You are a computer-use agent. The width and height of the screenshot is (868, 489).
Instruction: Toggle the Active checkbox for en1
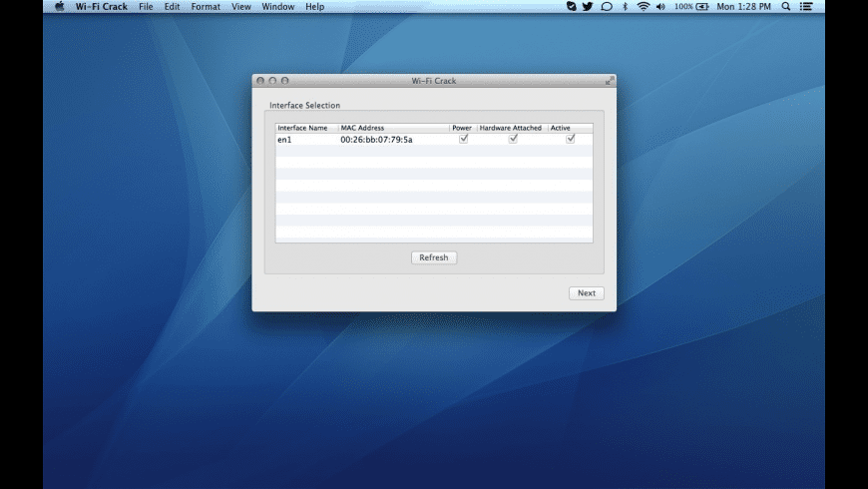[571, 139]
